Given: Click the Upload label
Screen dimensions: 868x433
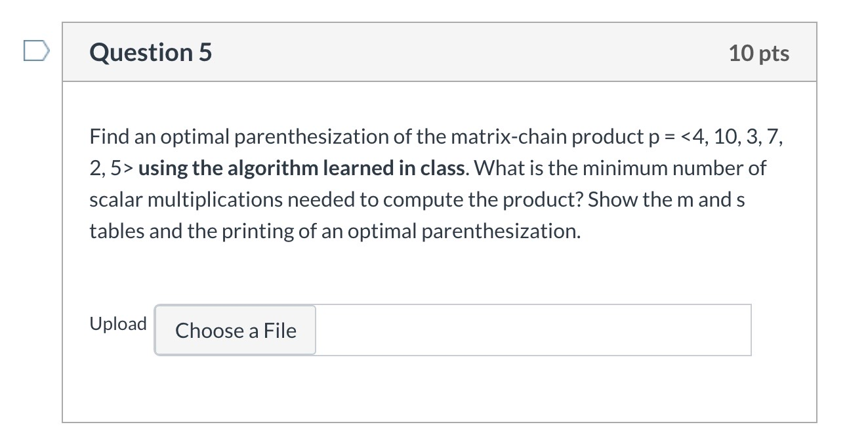Looking at the screenshot, I should pyautogui.click(x=118, y=323).
